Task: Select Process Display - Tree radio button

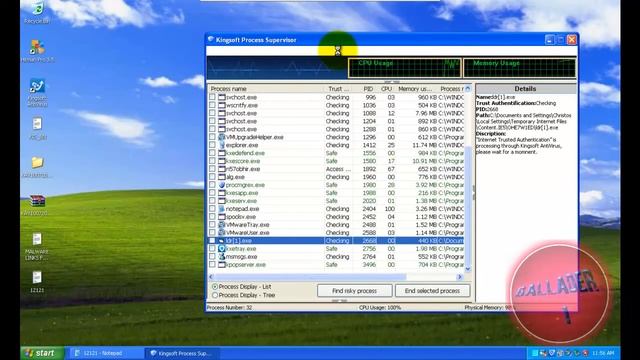Action: click(x=215, y=295)
